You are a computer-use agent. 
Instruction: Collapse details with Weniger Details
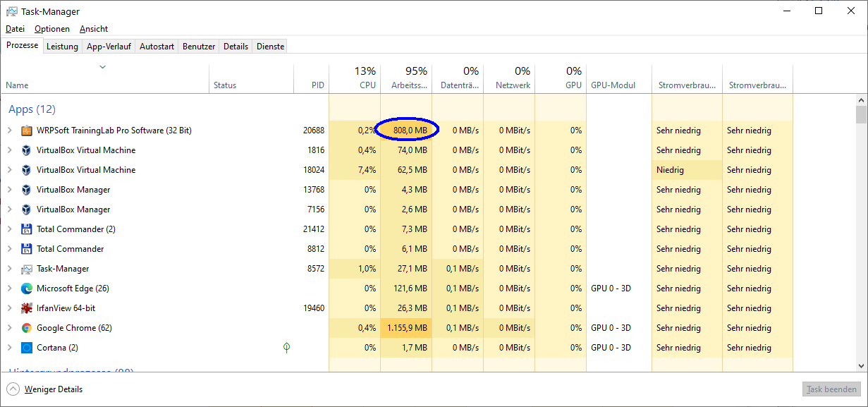(x=45, y=389)
